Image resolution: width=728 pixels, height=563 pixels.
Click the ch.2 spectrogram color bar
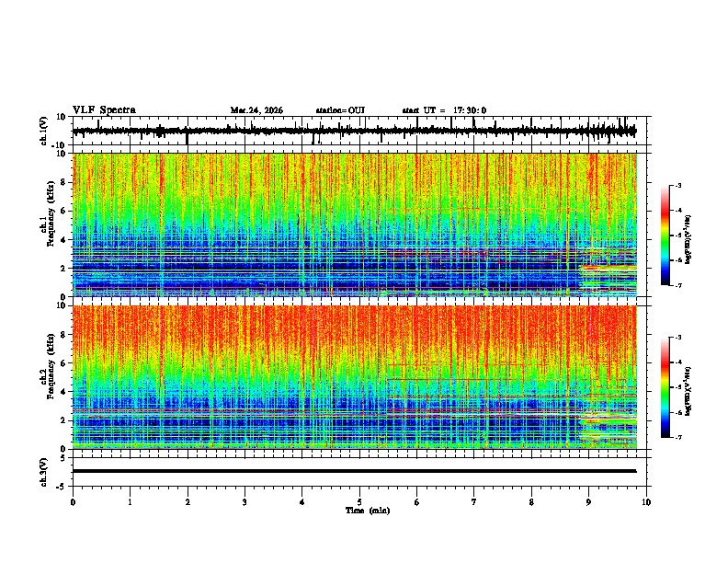pos(665,387)
